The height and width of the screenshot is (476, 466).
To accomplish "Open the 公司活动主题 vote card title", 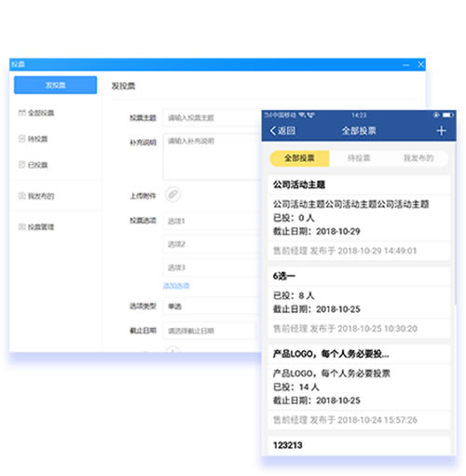I will click(299, 185).
